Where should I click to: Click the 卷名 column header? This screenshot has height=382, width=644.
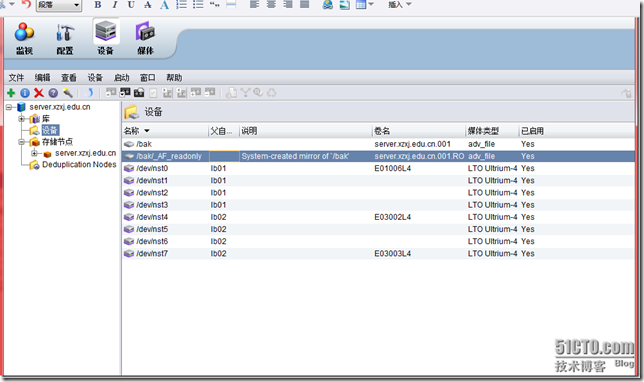(419, 131)
